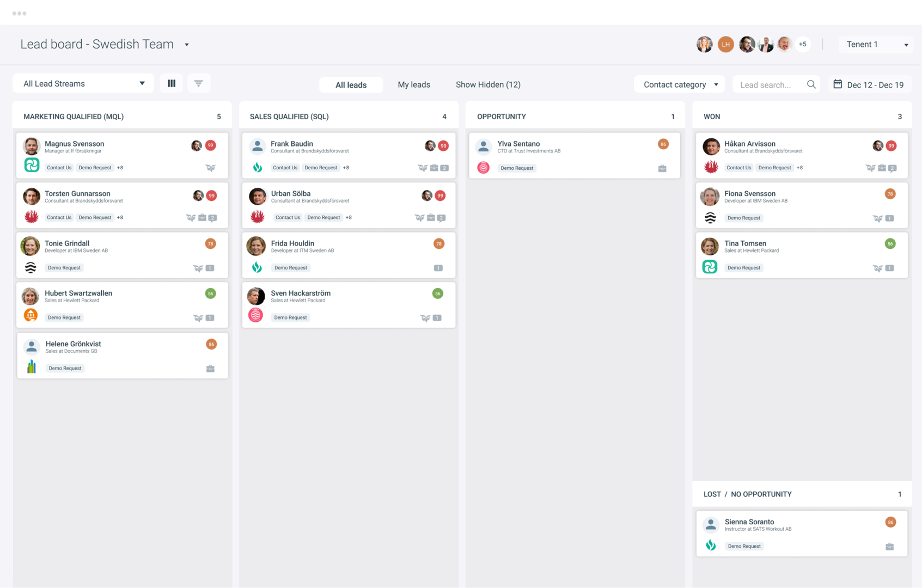Image resolution: width=922 pixels, height=588 pixels.
Task: Toggle Show Hidden (12) leads
Action: point(488,84)
